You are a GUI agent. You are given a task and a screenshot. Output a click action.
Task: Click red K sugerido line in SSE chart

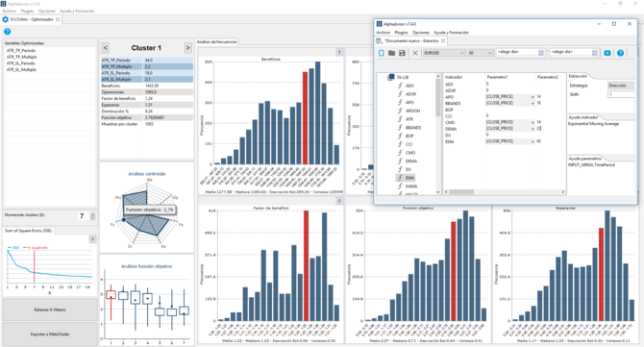(34, 266)
